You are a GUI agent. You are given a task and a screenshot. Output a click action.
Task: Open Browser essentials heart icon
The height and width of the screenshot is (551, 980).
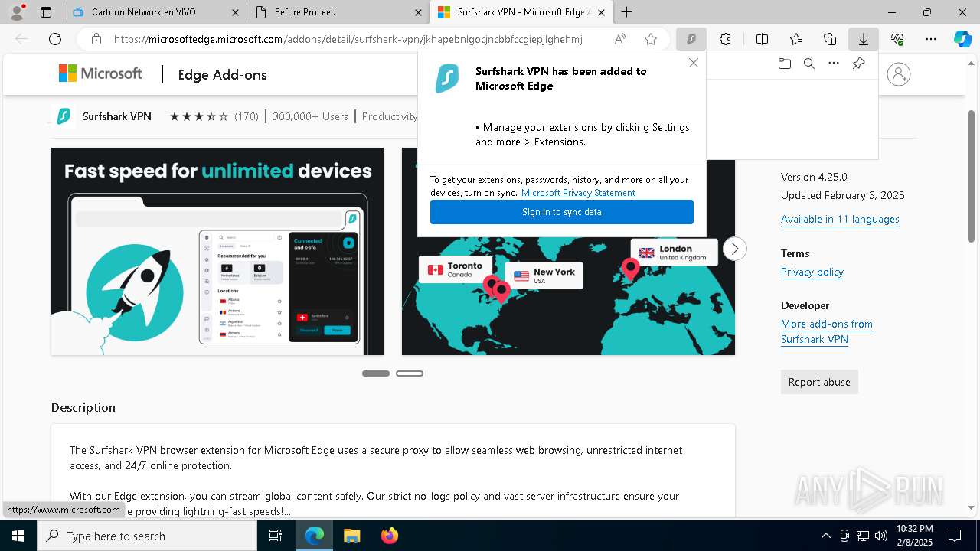coord(897,39)
